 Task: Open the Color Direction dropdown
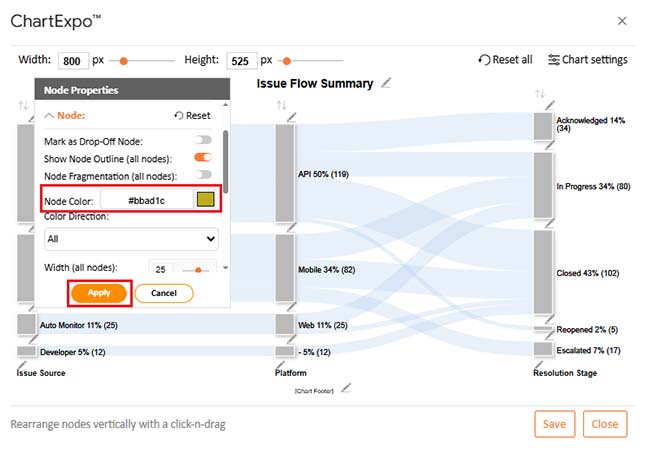(131, 239)
